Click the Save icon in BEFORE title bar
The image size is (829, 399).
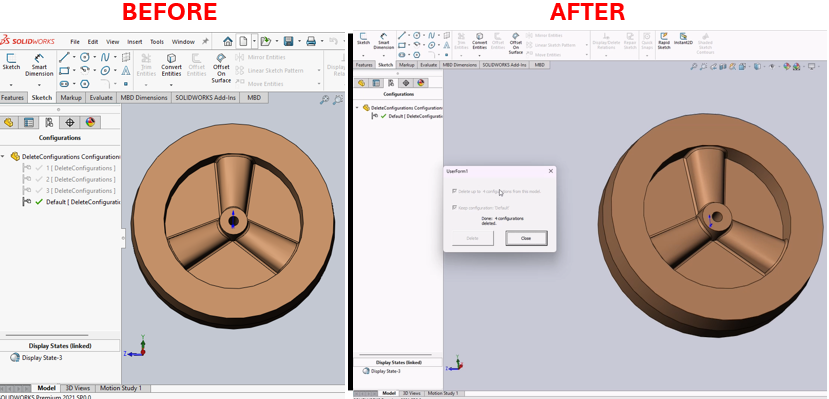289,41
